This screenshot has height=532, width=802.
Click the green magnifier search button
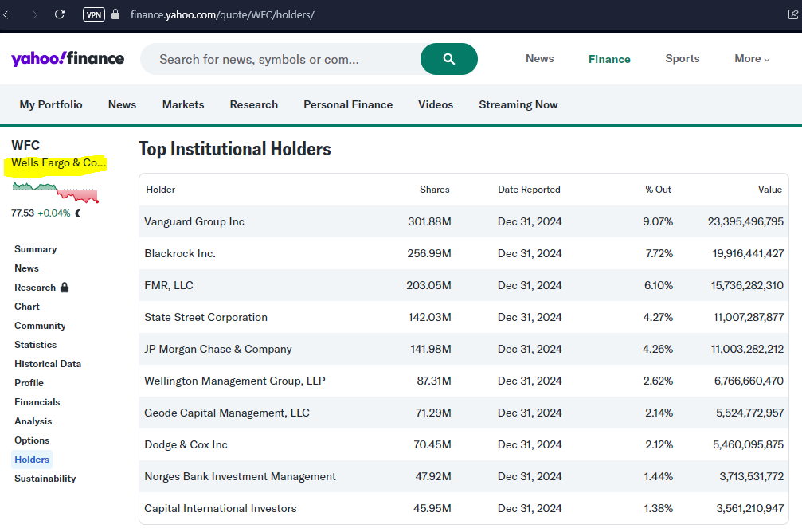[x=448, y=59]
